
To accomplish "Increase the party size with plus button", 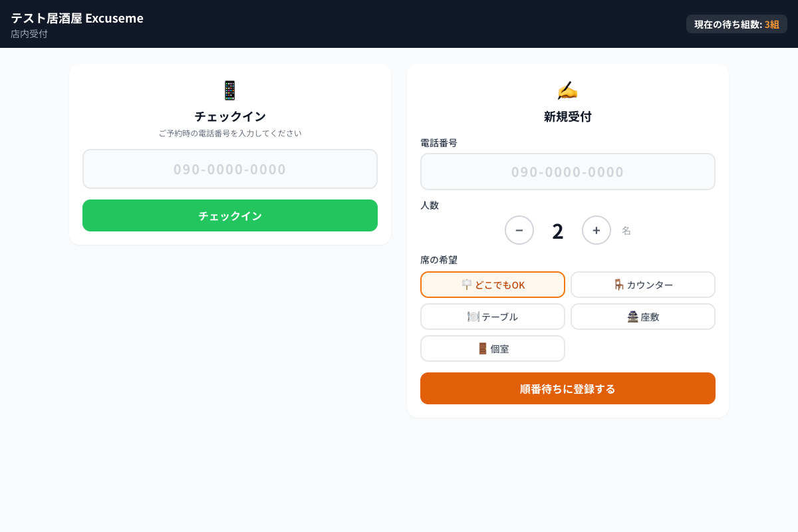I will (x=597, y=230).
